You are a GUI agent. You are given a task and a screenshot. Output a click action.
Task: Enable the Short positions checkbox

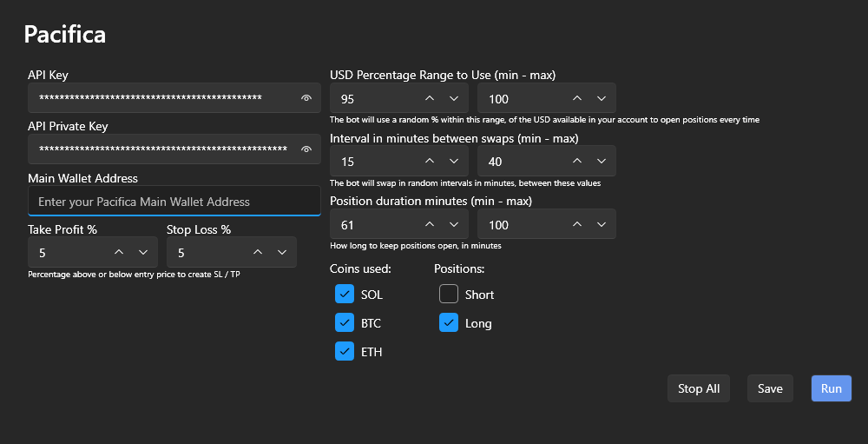coord(448,295)
